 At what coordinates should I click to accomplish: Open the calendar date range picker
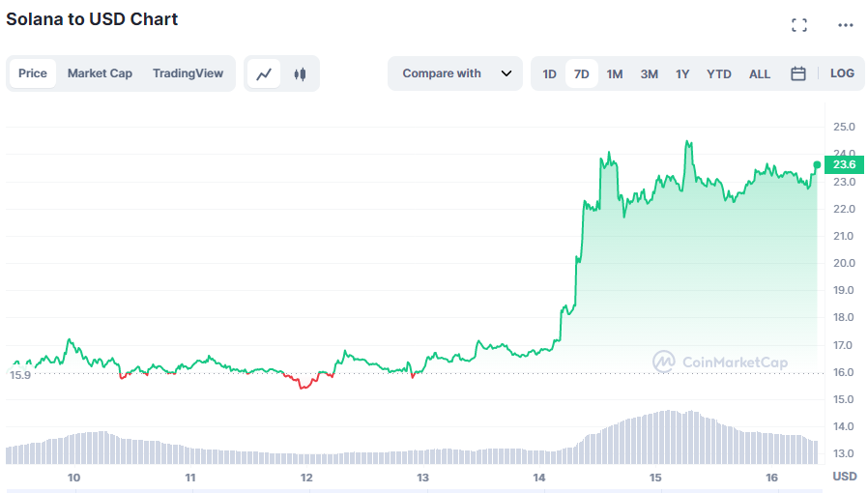click(x=798, y=73)
